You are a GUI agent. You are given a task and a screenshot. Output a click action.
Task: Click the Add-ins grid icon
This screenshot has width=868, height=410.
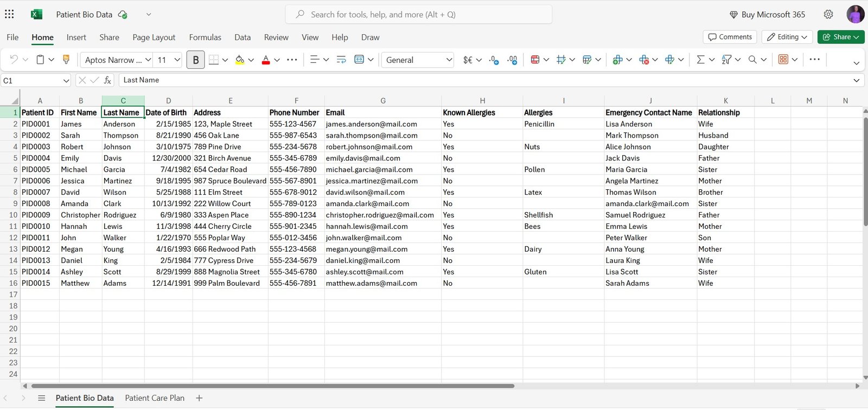pyautogui.click(x=783, y=60)
